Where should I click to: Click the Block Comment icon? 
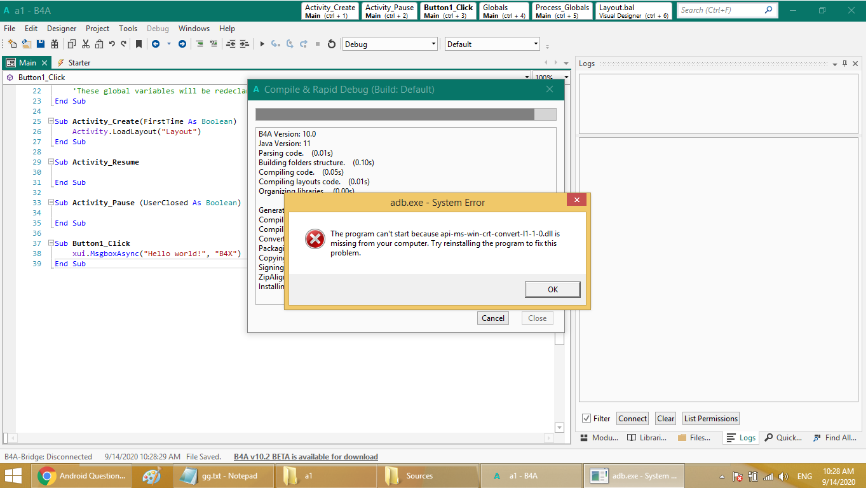tap(200, 44)
